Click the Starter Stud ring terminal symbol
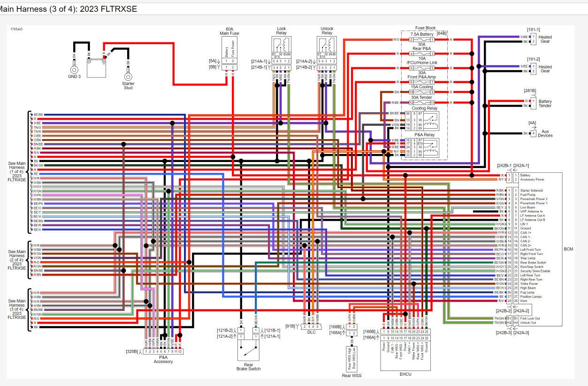 point(128,75)
